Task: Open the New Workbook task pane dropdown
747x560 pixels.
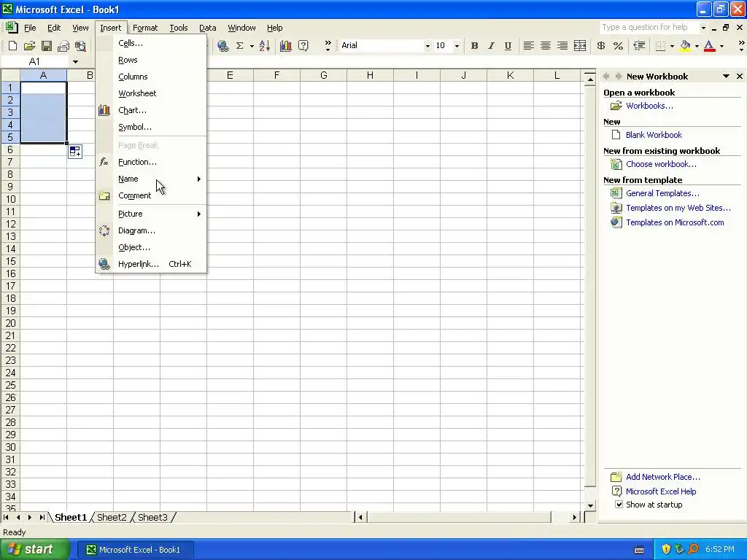Action: pyautogui.click(x=726, y=76)
